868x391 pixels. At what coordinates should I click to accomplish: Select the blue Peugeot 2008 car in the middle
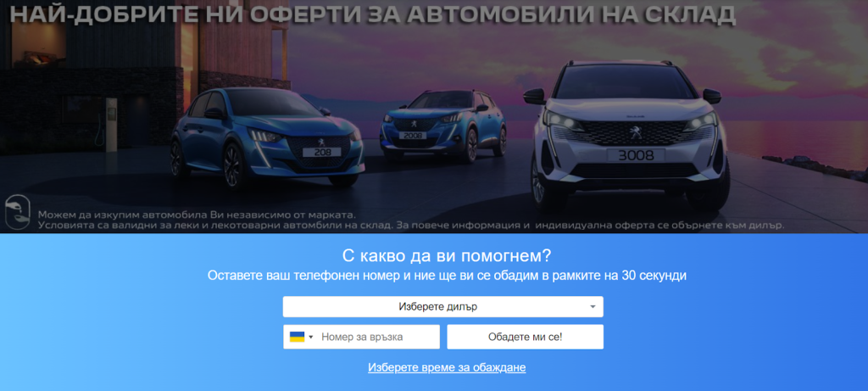pyautogui.click(x=442, y=126)
